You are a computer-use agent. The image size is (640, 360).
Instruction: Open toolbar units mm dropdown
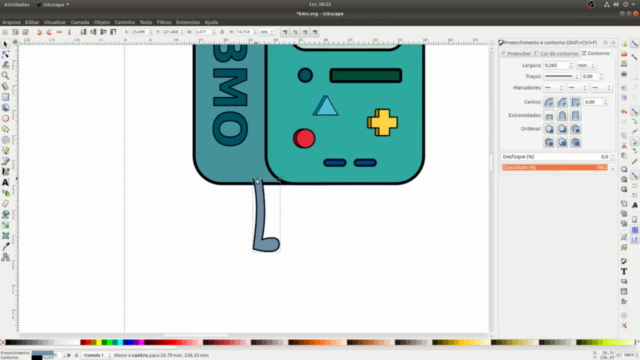[267, 32]
